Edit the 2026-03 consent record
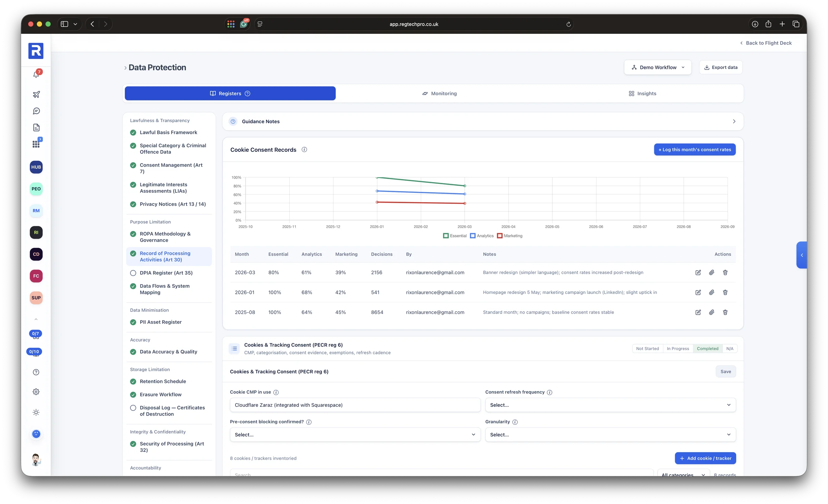The image size is (828, 504). 698,273
